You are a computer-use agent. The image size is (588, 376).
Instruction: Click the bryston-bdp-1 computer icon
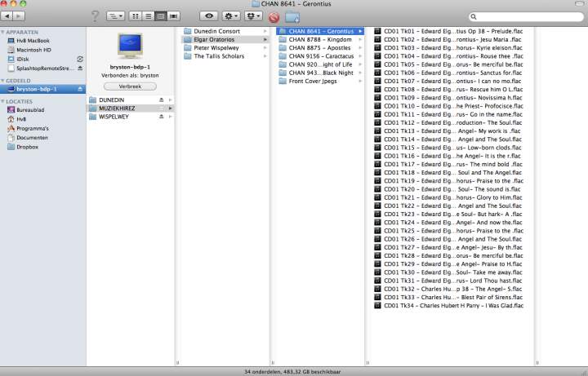click(130, 46)
